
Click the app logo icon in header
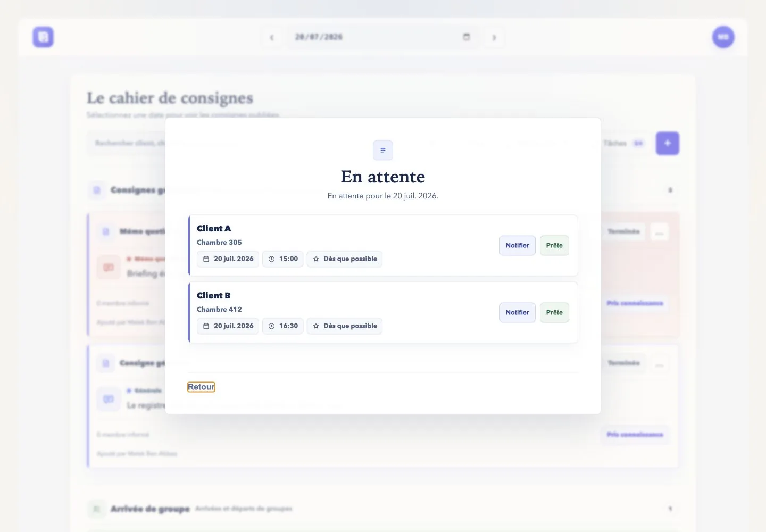[43, 37]
